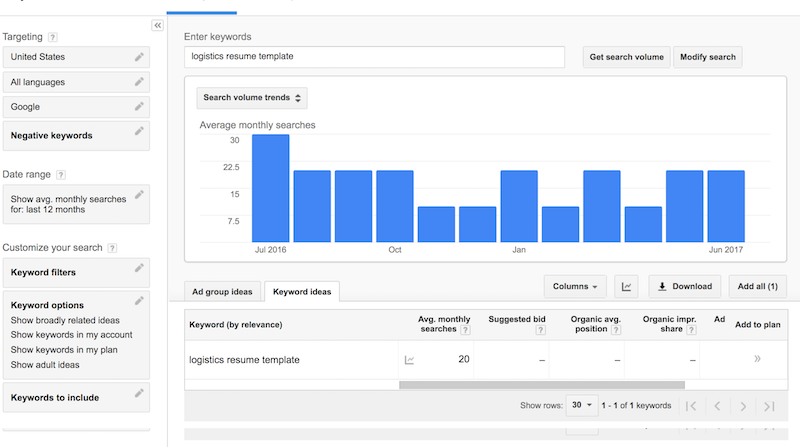
Task: Click the Jan chart bar
Action: pyautogui.click(x=519, y=206)
